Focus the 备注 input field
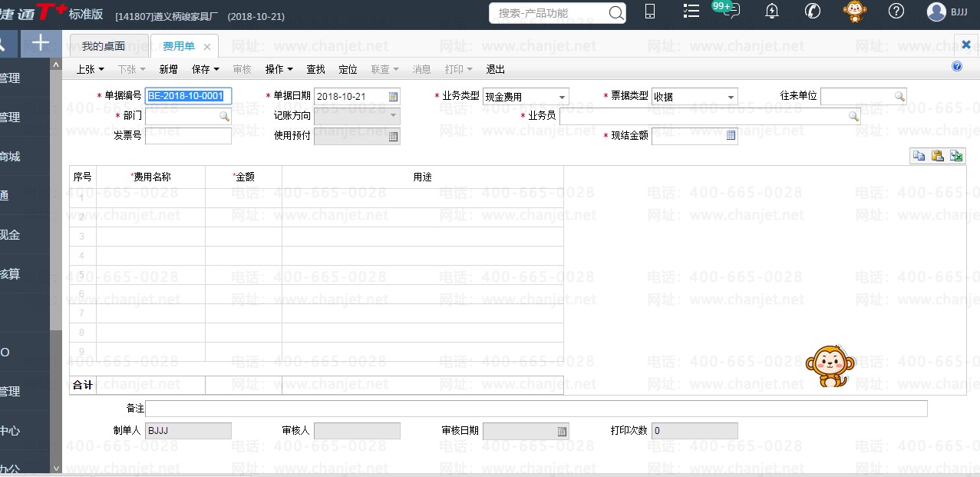Screen dimensions: 980x477 tap(536, 408)
